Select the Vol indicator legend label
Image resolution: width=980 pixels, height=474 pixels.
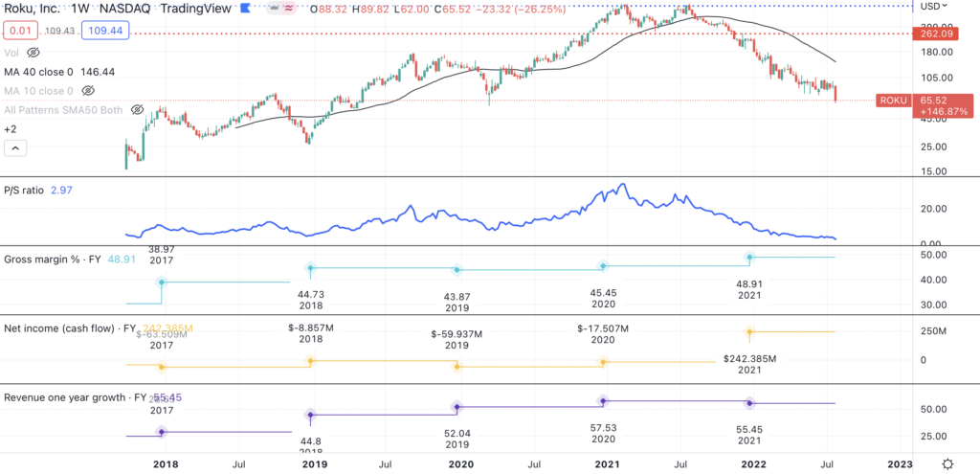tap(12, 53)
